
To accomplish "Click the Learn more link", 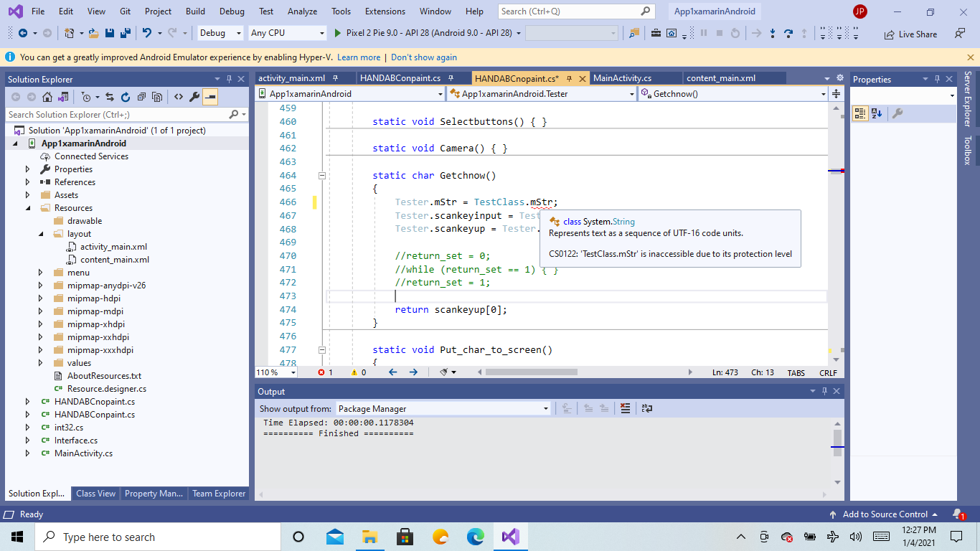I will 359,57.
